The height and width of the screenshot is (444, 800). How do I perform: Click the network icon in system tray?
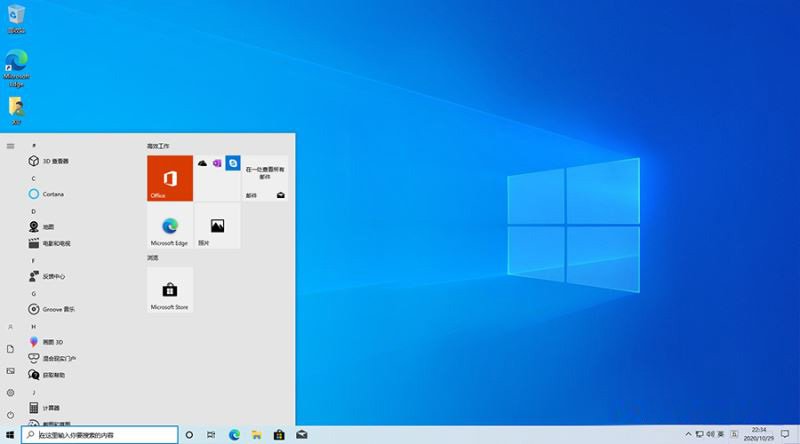(x=699, y=434)
